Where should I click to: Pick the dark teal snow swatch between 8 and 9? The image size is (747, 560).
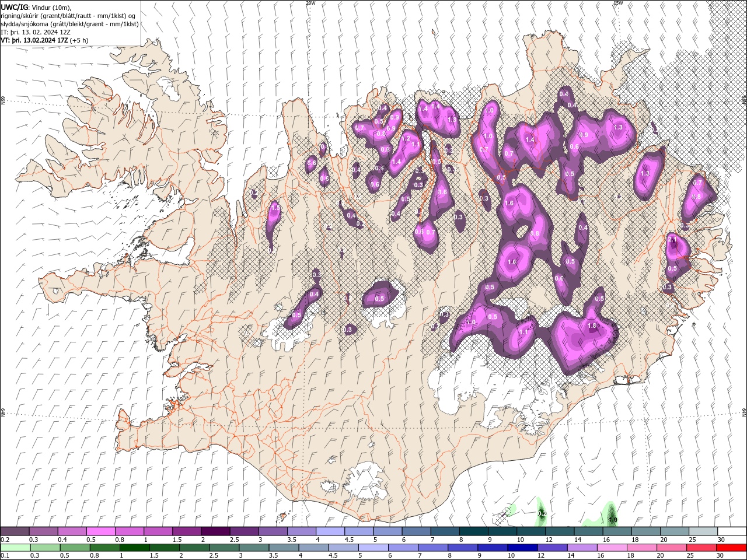pyautogui.click(x=474, y=531)
